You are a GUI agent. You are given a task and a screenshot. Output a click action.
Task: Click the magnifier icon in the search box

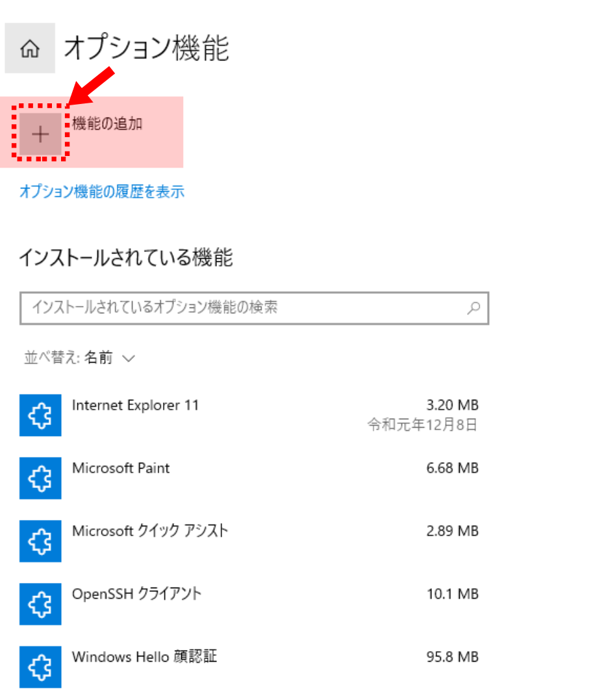click(x=474, y=307)
